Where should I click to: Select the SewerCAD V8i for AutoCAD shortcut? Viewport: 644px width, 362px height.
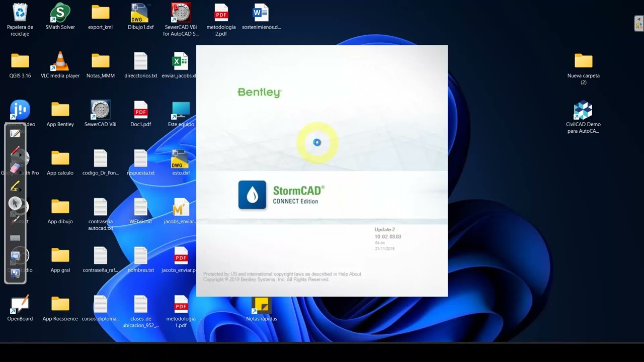(181, 20)
